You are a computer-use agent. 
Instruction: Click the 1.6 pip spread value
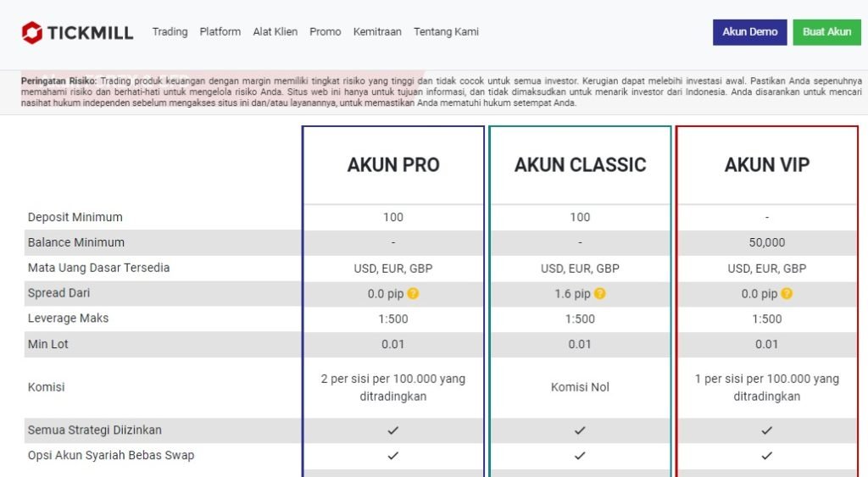[x=572, y=294]
